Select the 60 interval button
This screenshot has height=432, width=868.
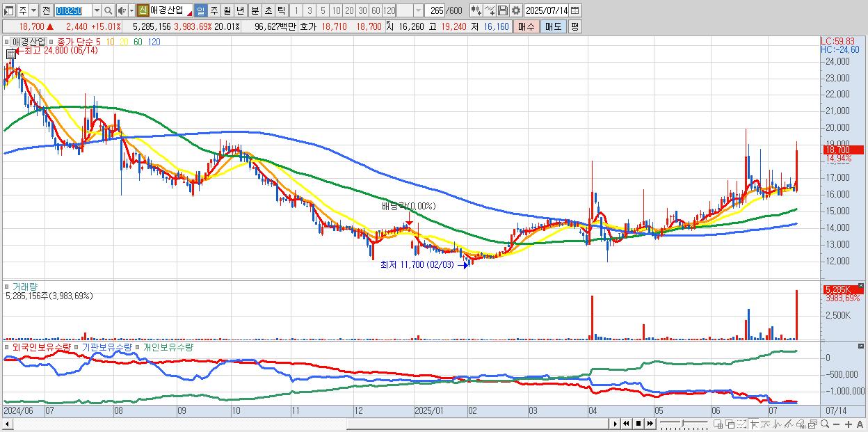376,10
